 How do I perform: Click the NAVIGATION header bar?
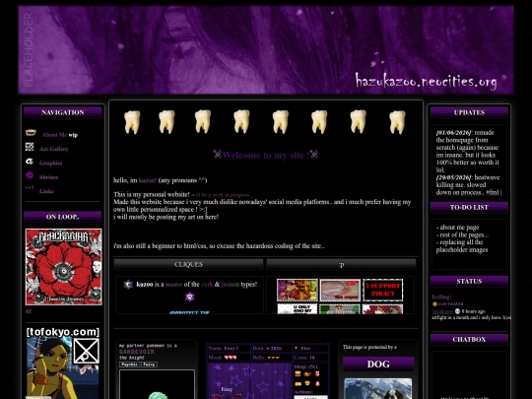pyautogui.click(x=63, y=112)
